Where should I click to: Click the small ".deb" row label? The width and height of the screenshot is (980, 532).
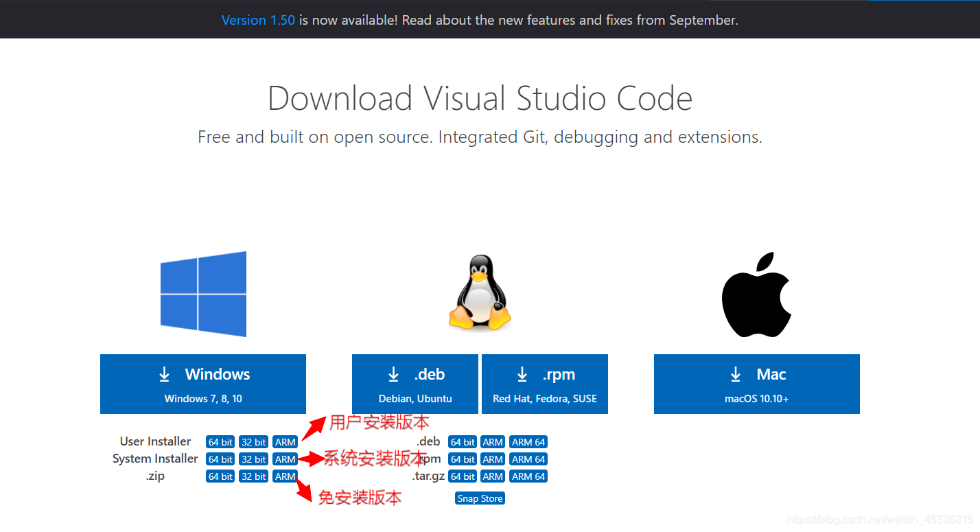(x=428, y=441)
